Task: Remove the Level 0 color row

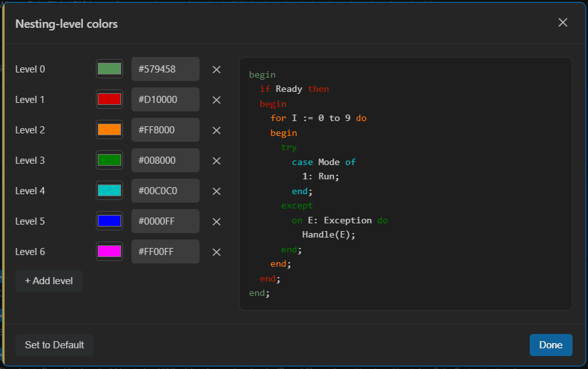Action: 216,69
